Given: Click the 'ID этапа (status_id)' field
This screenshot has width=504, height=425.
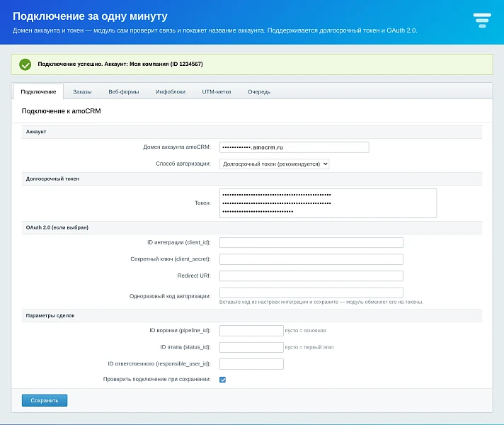Looking at the screenshot, I should coord(251,348).
